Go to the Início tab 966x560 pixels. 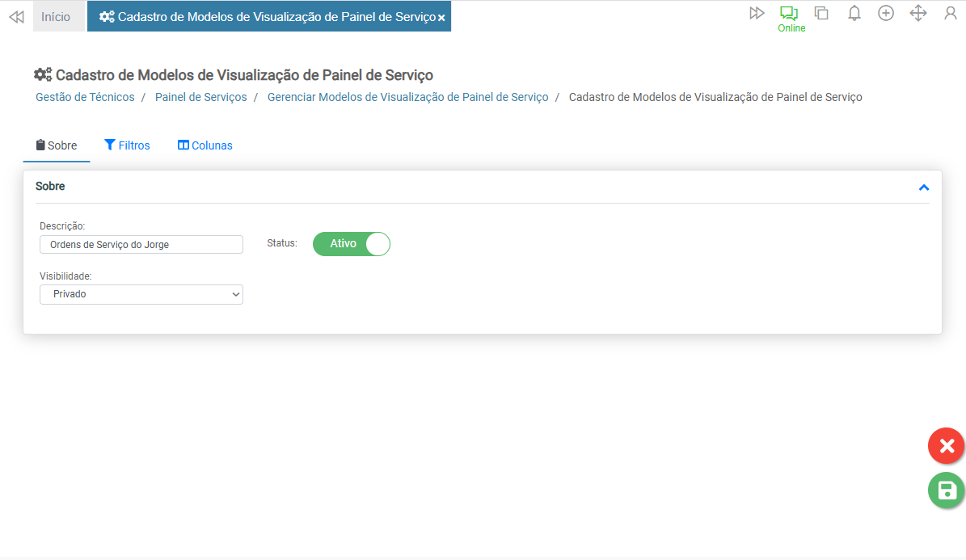pos(56,17)
